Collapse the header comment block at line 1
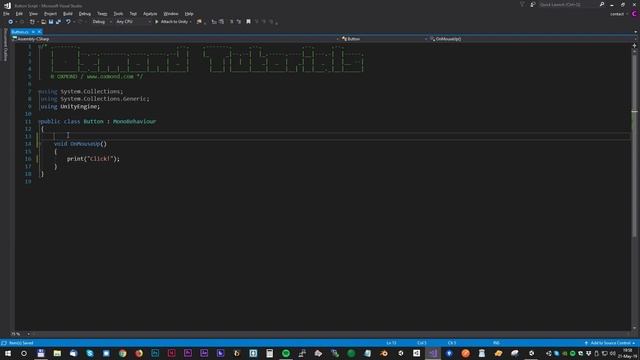Viewport: 640px width, 360px height. click(39, 47)
